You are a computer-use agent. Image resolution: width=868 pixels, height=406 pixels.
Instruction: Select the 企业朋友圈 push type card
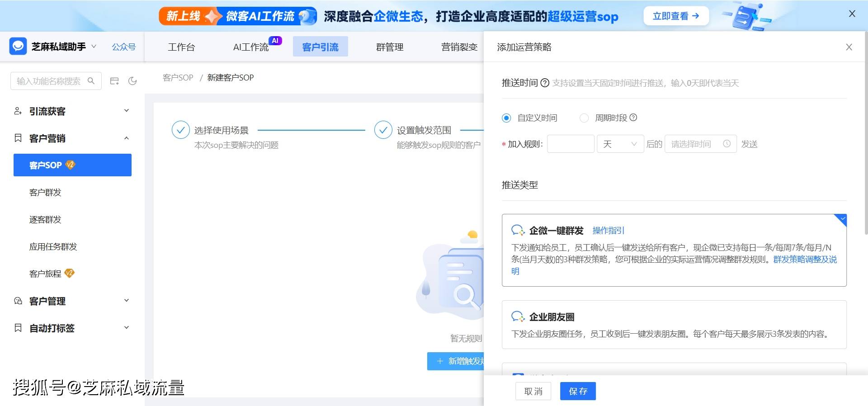click(674, 325)
